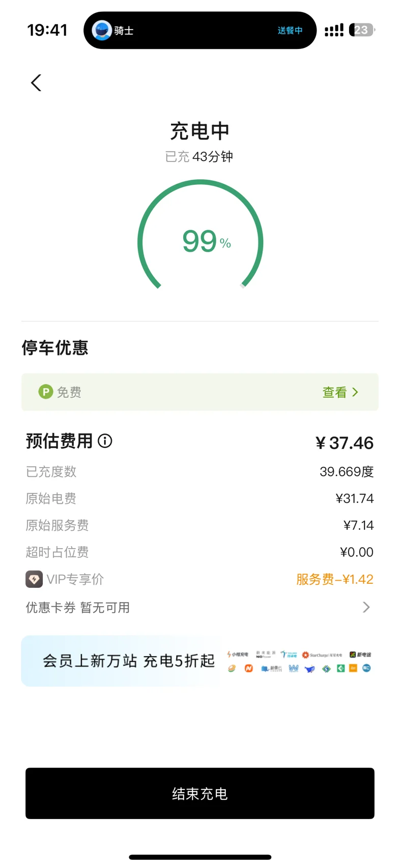Tap the green P parking icon
The image size is (400, 868).
46,392
